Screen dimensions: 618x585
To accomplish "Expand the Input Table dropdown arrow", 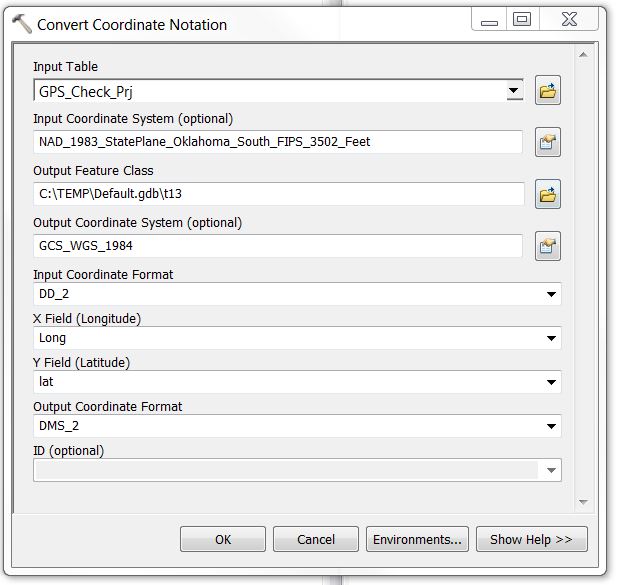I will (x=514, y=91).
